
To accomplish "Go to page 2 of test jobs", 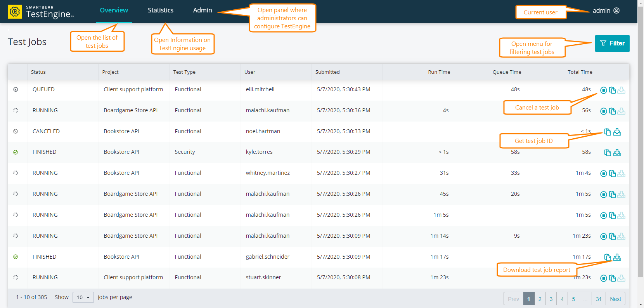I will [540, 299].
